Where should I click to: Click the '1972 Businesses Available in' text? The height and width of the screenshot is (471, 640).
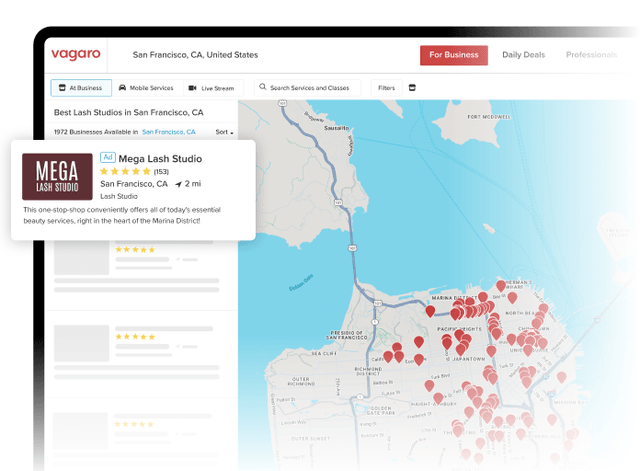click(96, 132)
